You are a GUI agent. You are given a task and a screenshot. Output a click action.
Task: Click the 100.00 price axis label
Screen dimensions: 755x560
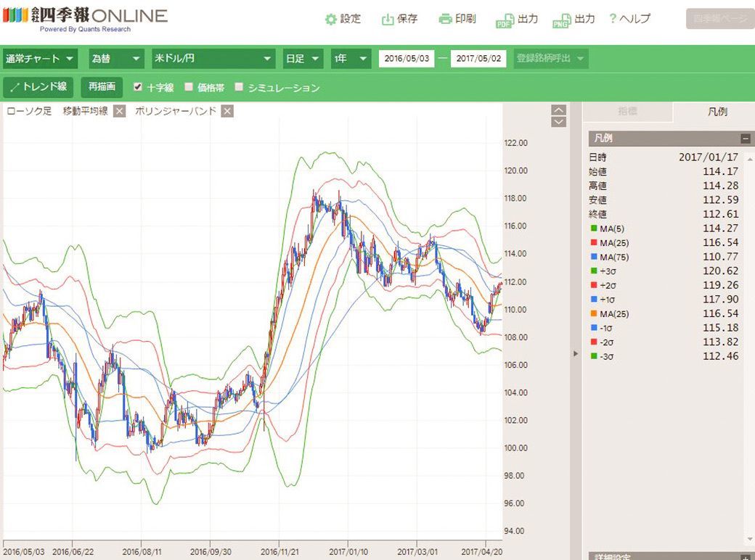click(x=515, y=448)
